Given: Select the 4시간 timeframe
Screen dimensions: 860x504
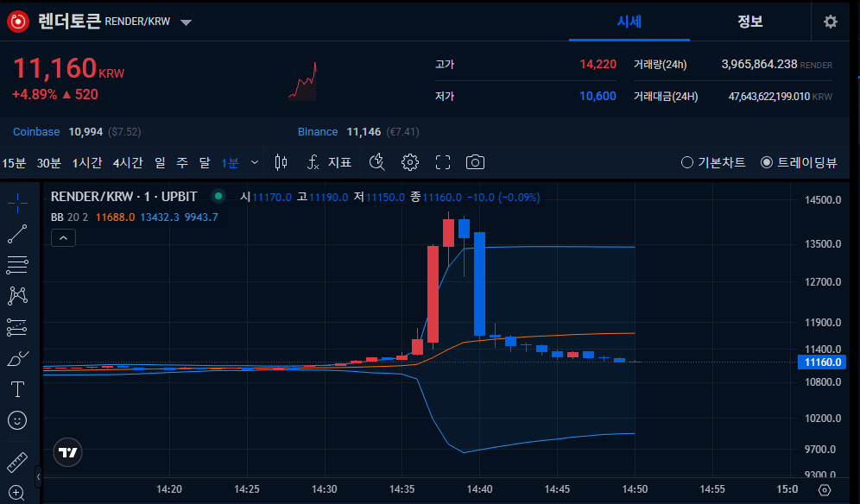Looking at the screenshot, I should [128, 162].
